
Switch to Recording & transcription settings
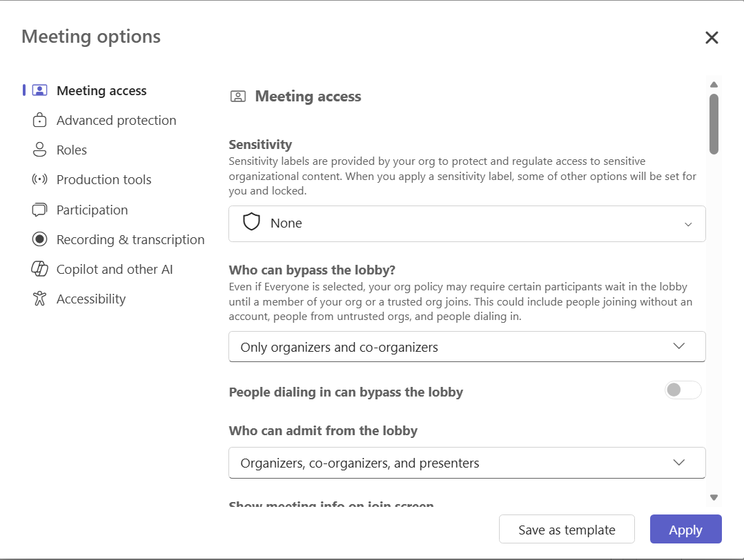(x=130, y=239)
